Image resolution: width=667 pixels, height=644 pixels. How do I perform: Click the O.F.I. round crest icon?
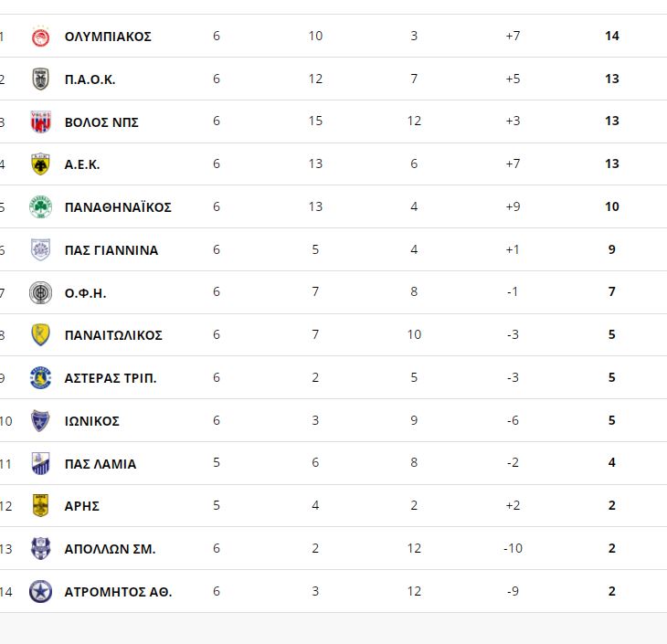(40, 293)
